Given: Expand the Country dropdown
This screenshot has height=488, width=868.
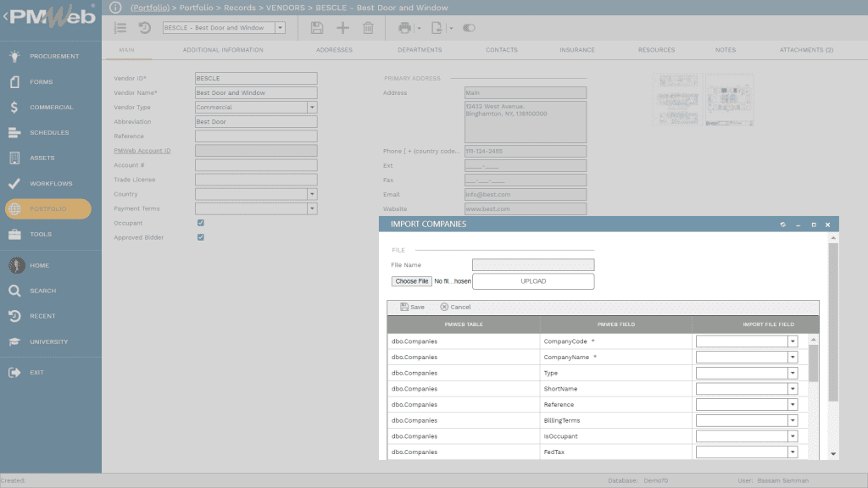Looking at the screenshot, I should pos(312,194).
